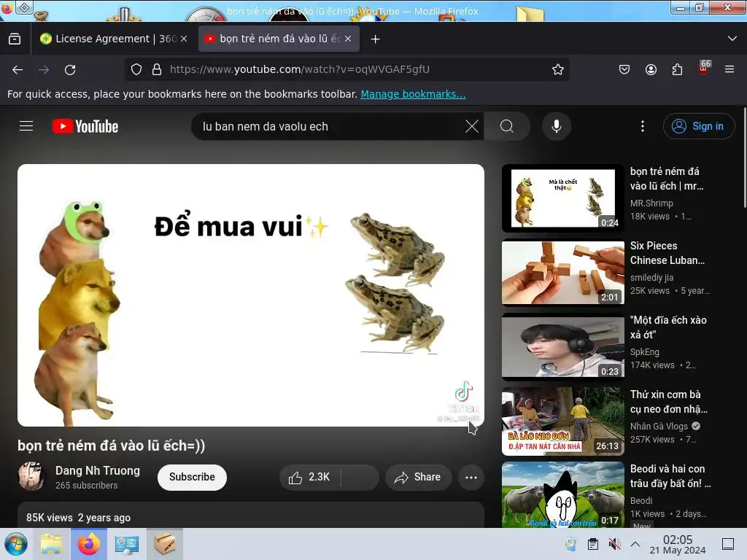Click the Thử xin cơm bà cụ title
This screenshot has height=560, width=747.
coord(669,402)
